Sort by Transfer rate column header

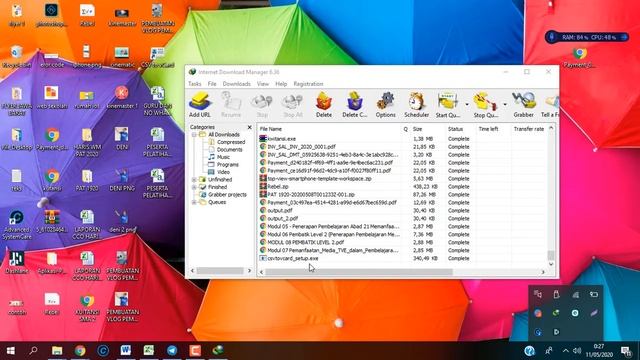click(x=529, y=129)
